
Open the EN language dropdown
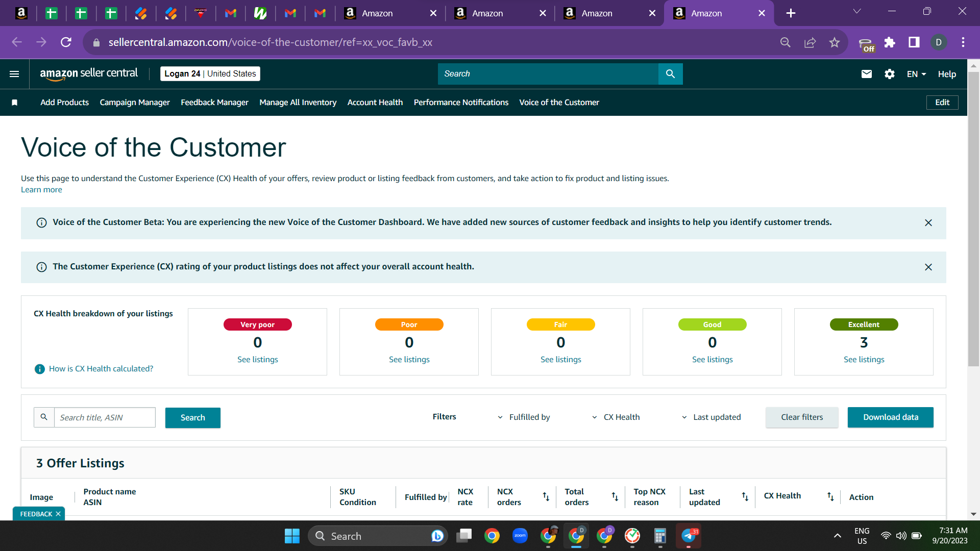click(917, 74)
